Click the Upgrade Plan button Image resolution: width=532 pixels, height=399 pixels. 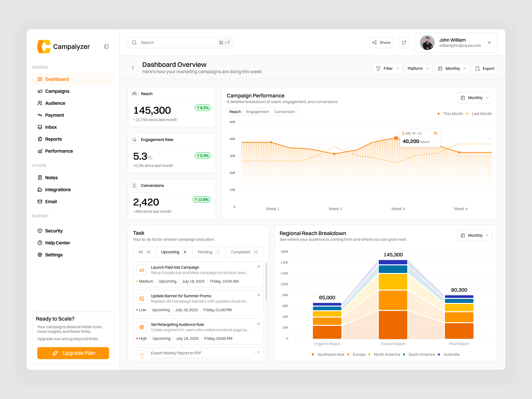coord(73,353)
